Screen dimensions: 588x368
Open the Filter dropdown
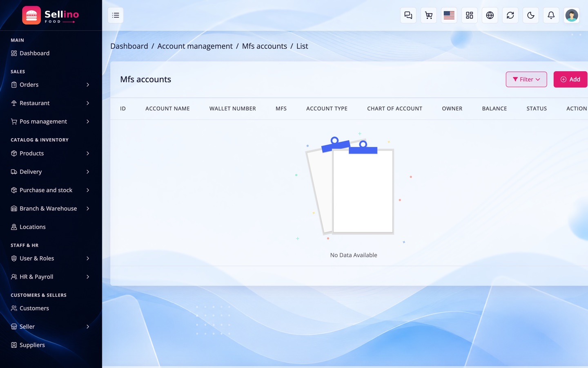tap(526, 79)
